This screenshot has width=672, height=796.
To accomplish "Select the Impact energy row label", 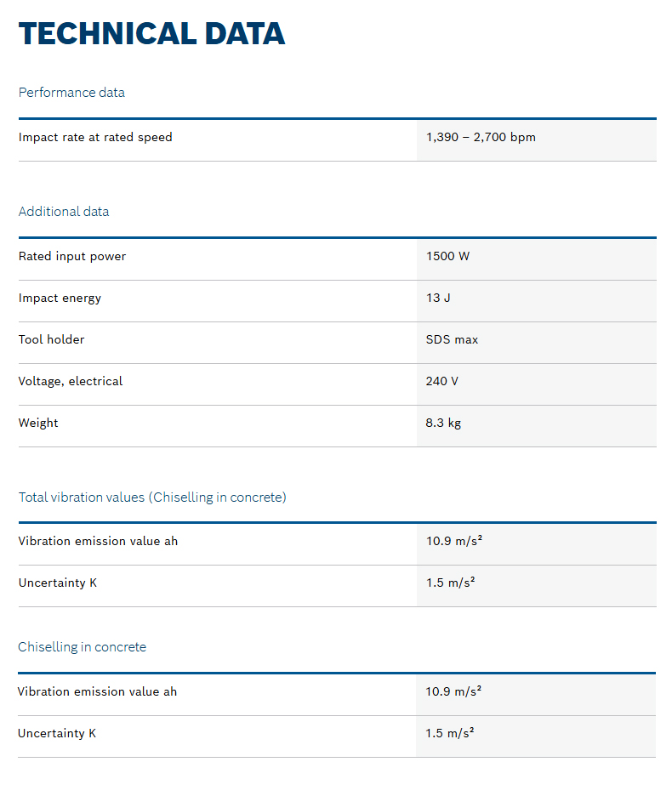I will coord(60,298).
